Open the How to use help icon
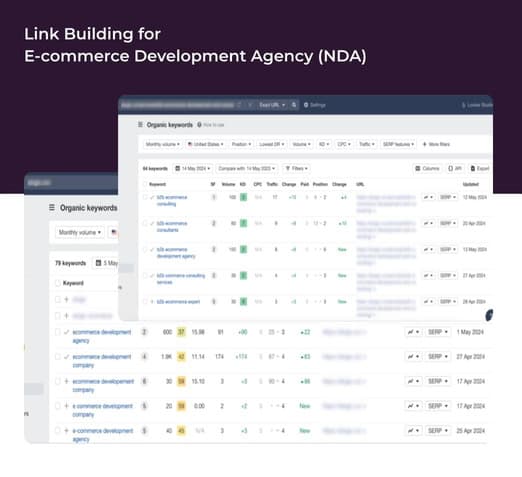This screenshot has width=522, height=477. pyautogui.click(x=199, y=125)
